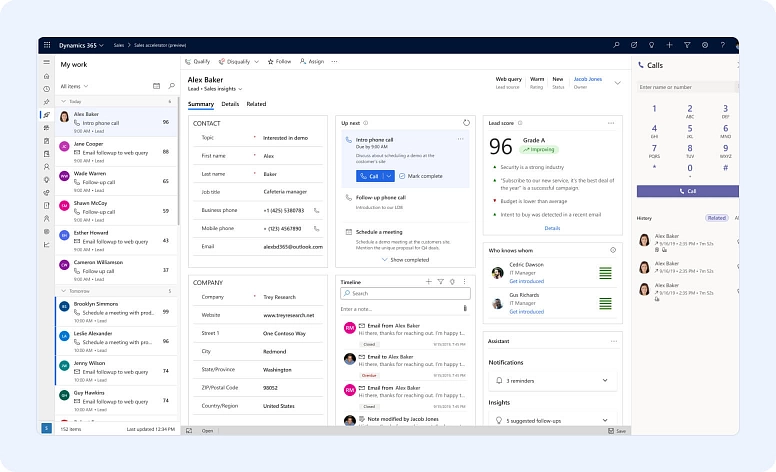Click the calendar icon in My work
776x472 pixels.
156,86
